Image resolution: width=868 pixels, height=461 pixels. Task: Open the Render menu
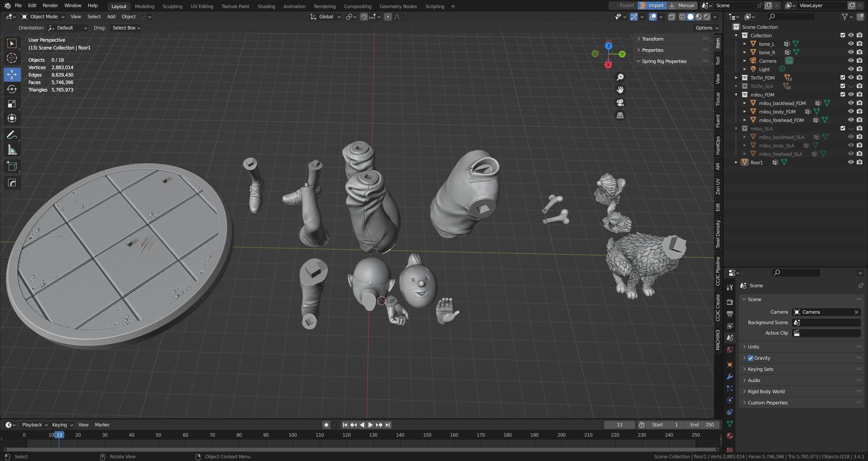[50, 5]
